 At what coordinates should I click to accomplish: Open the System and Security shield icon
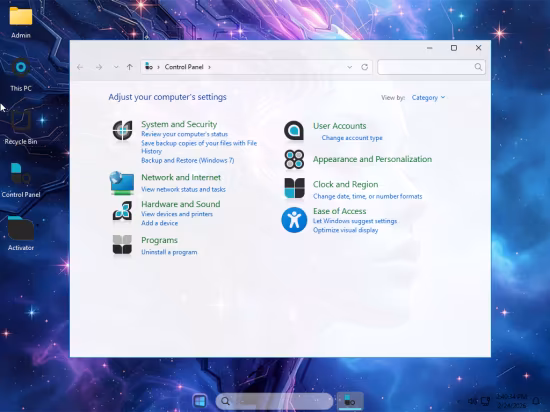pos(122,130)
